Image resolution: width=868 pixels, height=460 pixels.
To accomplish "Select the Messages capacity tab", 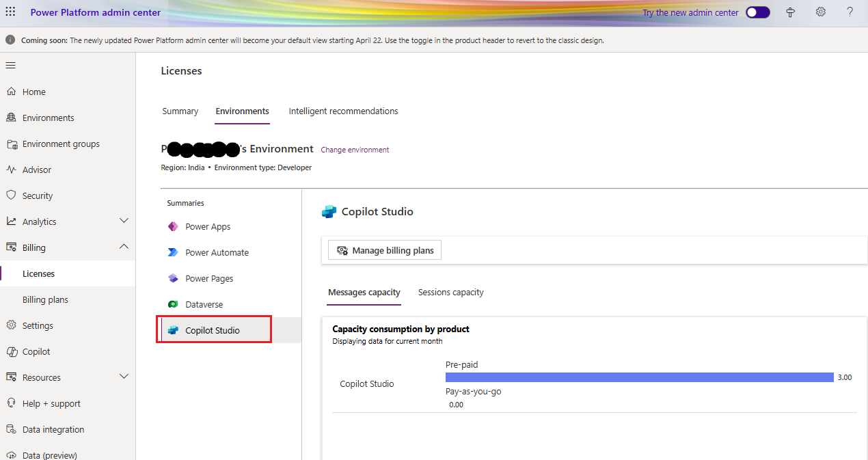I will point(364,292).
